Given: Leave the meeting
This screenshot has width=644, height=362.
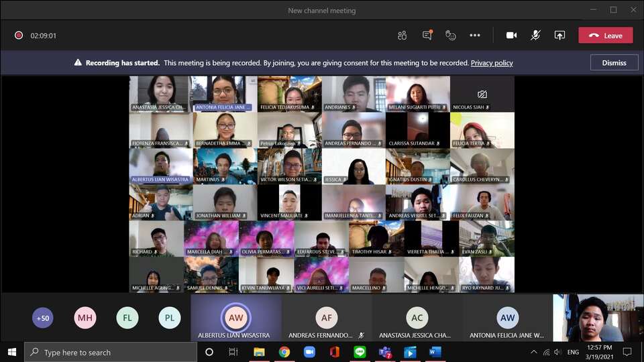Looking at the screenshot, I should pos(605,36).
